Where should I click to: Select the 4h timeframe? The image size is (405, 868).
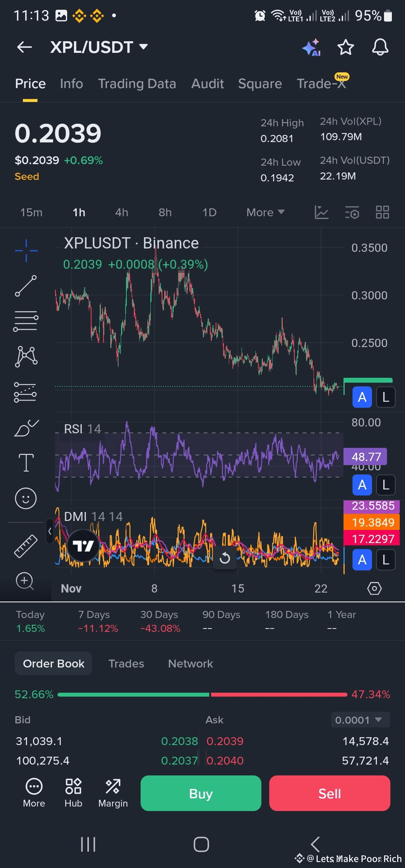pyautogui.click(x=121, y=213)
